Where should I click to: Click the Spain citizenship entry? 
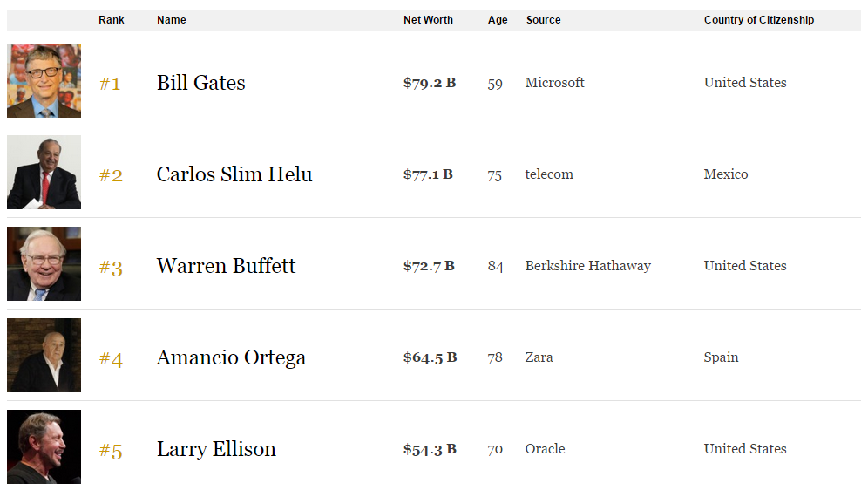tap(721, 357)
